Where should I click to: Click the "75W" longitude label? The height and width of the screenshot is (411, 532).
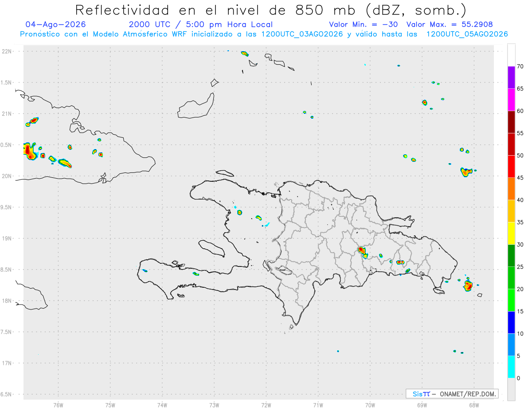110,405
